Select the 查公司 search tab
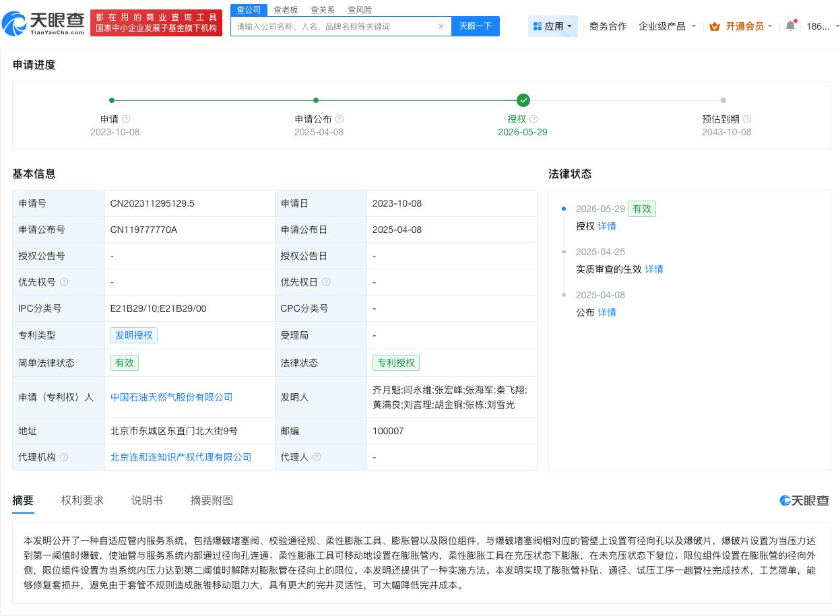Viewport: 840px width, 616px height. [249, 10]
